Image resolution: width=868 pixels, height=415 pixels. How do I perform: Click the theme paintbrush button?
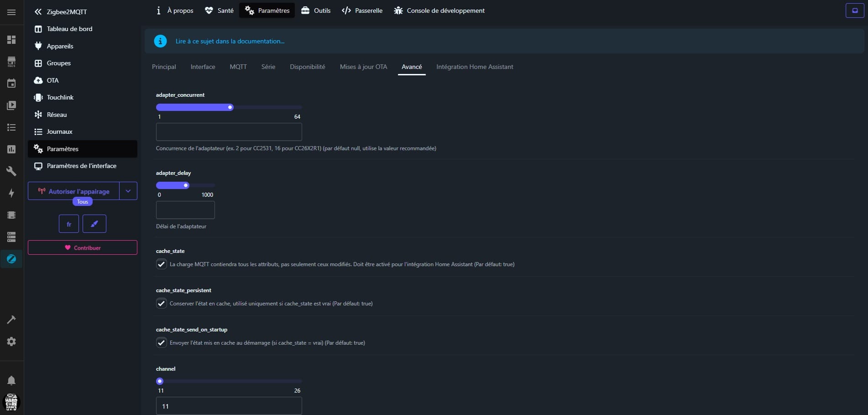94,224
